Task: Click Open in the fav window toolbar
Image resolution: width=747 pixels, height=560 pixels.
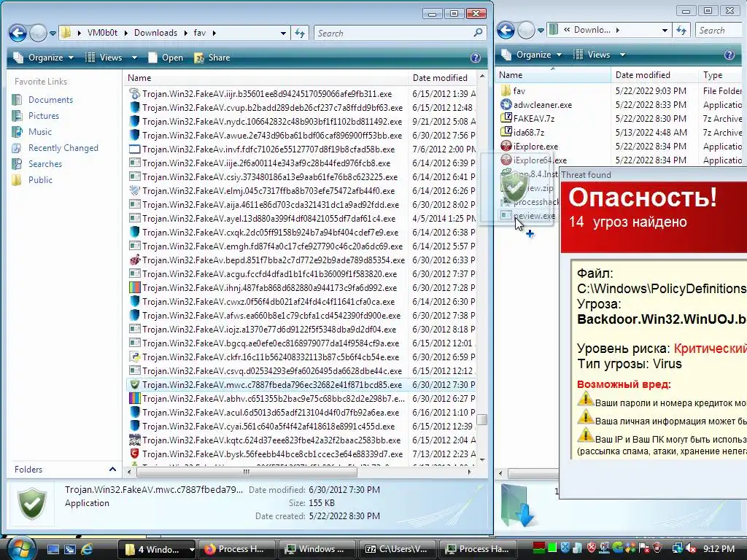Action: (x=166, y=58)
